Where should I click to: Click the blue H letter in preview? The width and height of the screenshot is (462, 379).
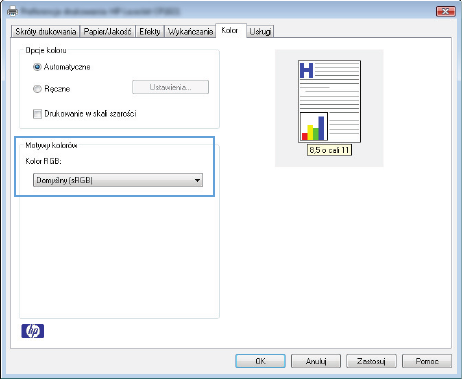307,70
